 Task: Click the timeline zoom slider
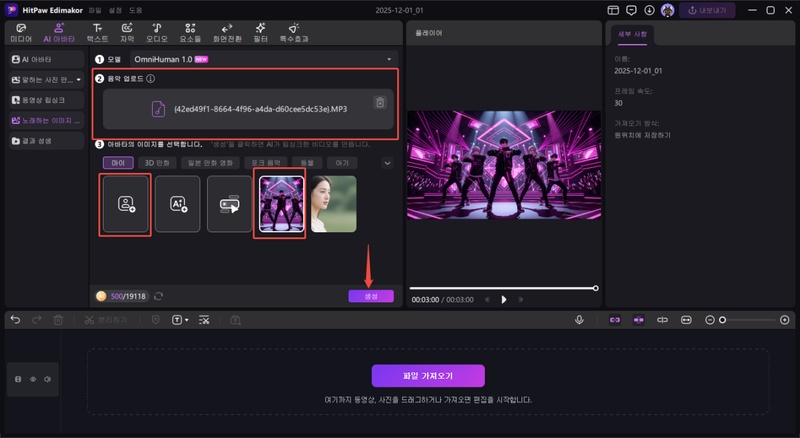(747, 320)
